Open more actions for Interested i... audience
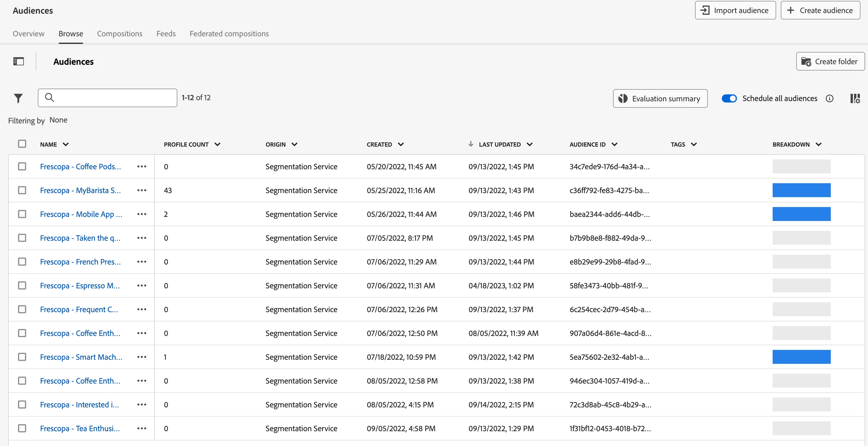 142,404
